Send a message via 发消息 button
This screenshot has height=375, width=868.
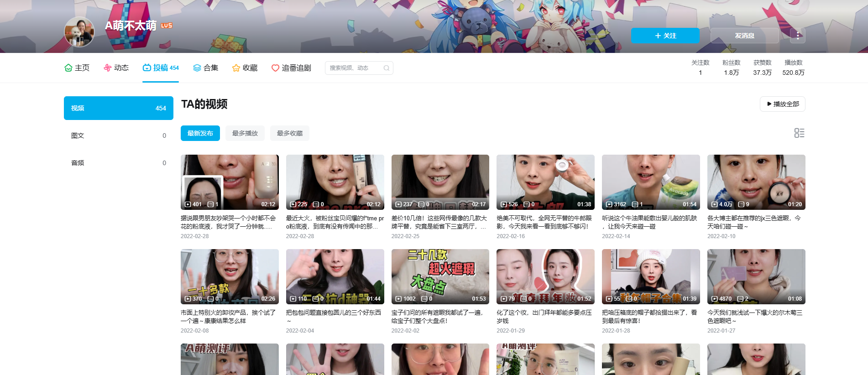pyautogui.click(x=745, y=36)
